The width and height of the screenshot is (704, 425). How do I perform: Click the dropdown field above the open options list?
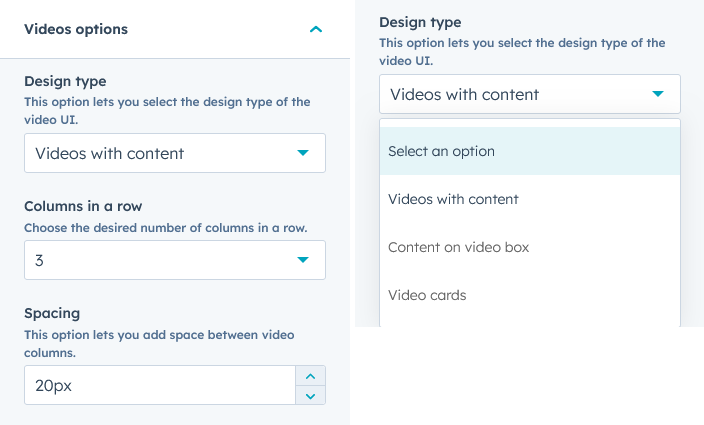pos(515,95)
